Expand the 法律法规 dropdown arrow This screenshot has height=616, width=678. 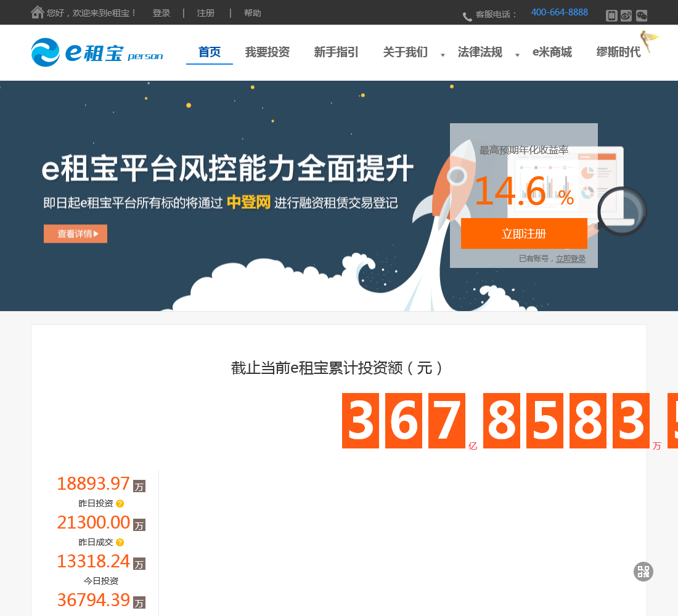point(517,55)
